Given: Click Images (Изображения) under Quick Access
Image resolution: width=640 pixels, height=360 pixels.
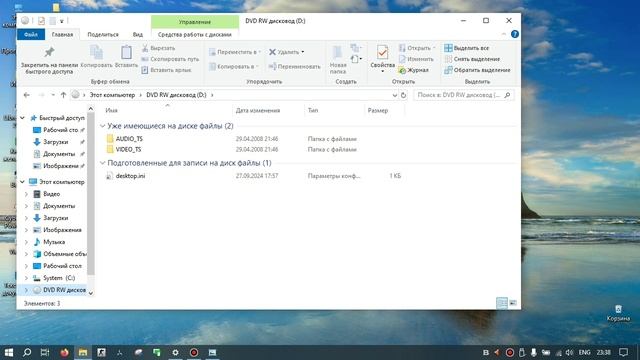Looking at the screenshot, I should [60, 166].
